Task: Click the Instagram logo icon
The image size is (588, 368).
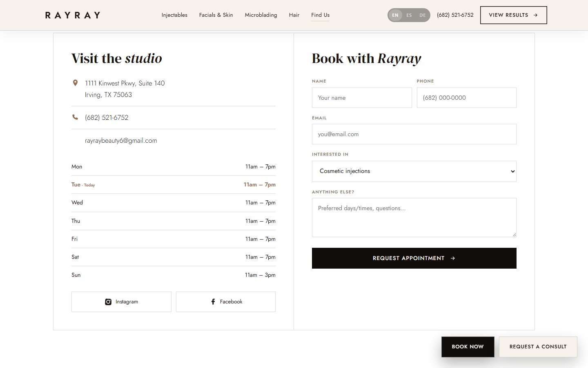Action: click(108, 302)
